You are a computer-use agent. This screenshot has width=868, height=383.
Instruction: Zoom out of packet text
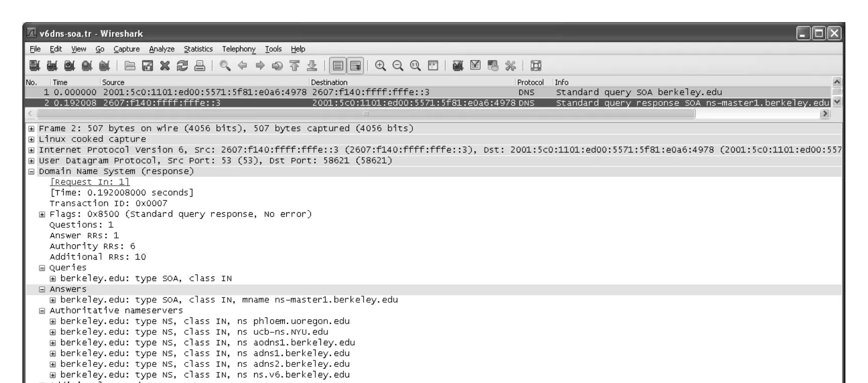pyautogui.click(x=398, y=66)
